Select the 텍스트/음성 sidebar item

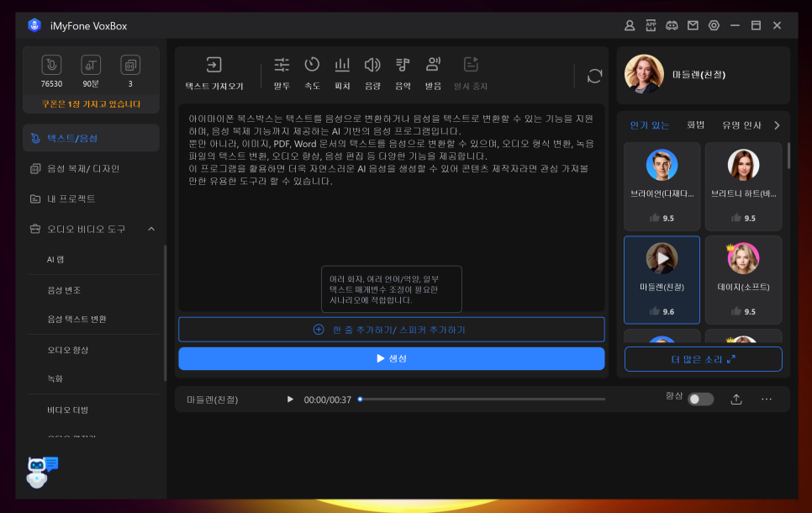(x=91, y=138)
